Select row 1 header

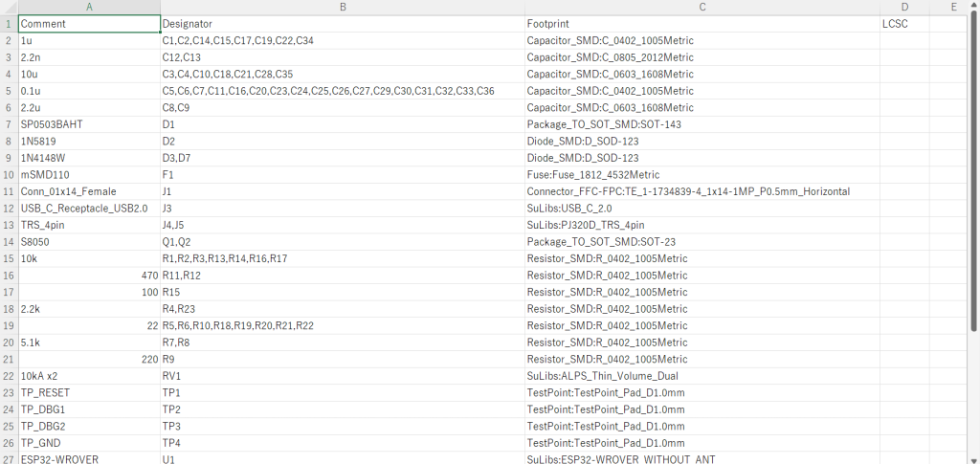[x=9, y=24]
